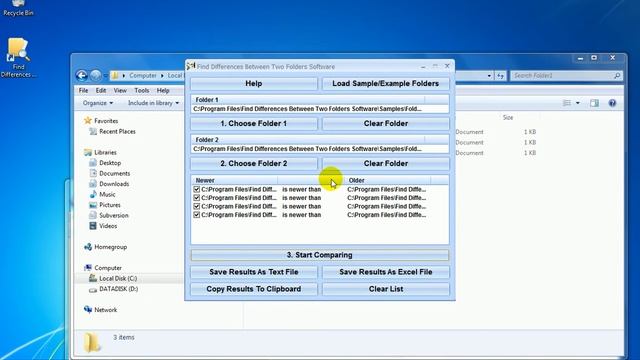Open the View menu in Explorer
This screenshot has width=640, height=360.
tap(120, 91)
